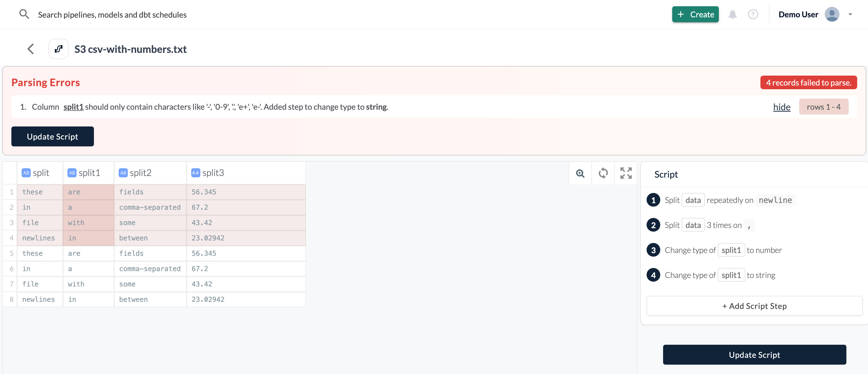Viewport: 868px width, 374px height.
Task: Refresh the data preview
Action: tap(603, 173)
